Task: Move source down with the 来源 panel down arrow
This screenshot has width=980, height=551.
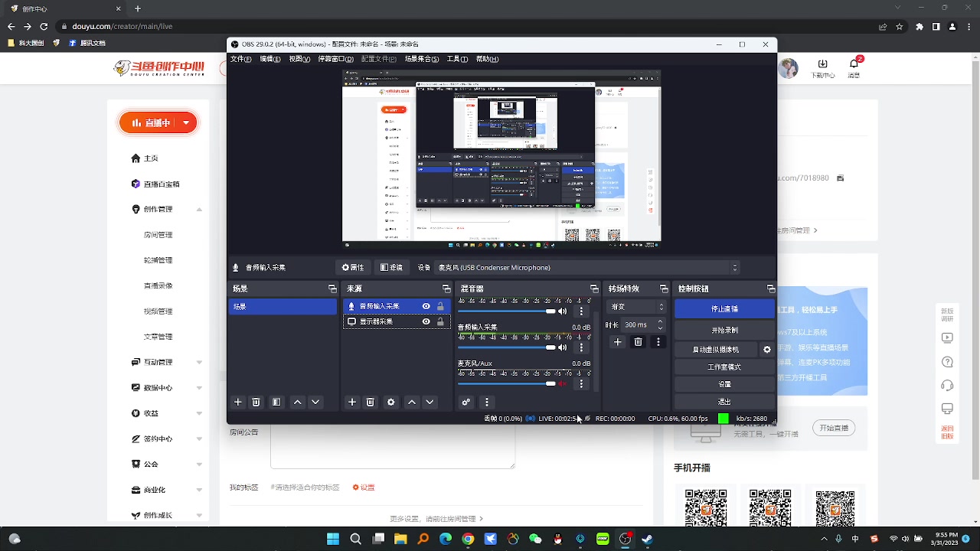Action: (x=430, y=403)
